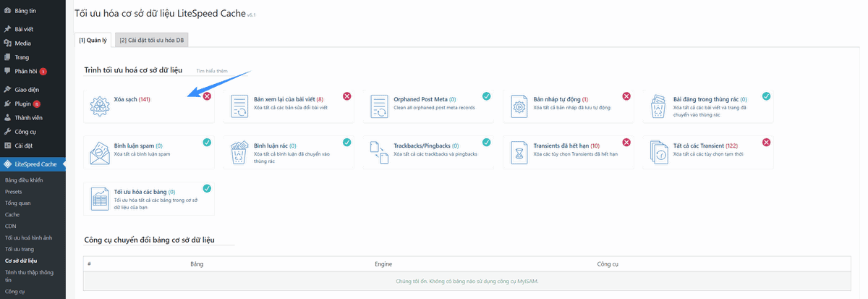Click the Tối ưu hóa các bảng icon
Screen dimensions: 868x299
click(99, 200)
